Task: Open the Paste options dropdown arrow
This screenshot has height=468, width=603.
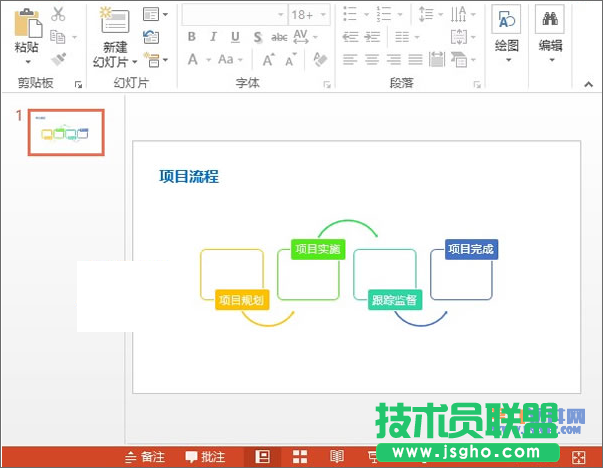Action: (x=28, y=62)
